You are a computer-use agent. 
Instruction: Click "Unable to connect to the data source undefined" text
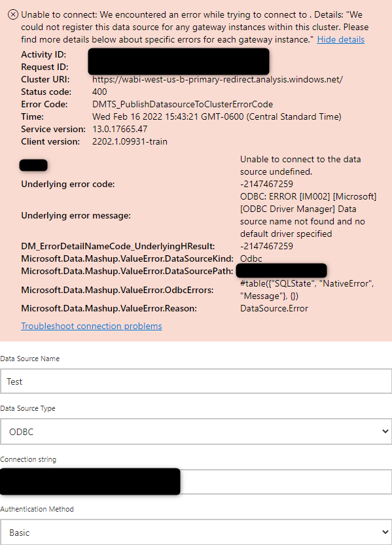coord(300,166)
